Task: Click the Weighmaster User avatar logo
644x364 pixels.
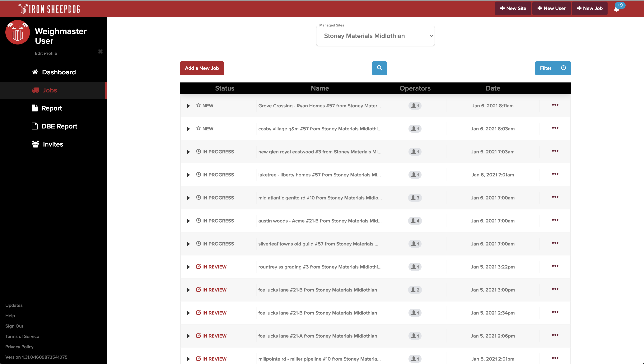Action: pos(17,32)
